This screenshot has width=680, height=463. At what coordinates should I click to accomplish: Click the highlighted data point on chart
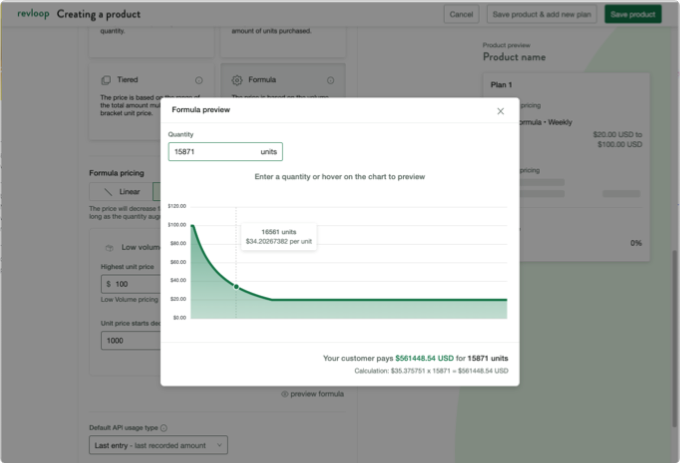pyautogui.click(x=236, y=286)
